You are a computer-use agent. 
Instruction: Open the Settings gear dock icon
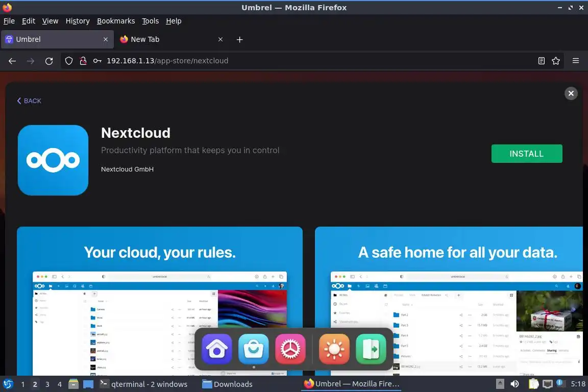pos(290,349)
